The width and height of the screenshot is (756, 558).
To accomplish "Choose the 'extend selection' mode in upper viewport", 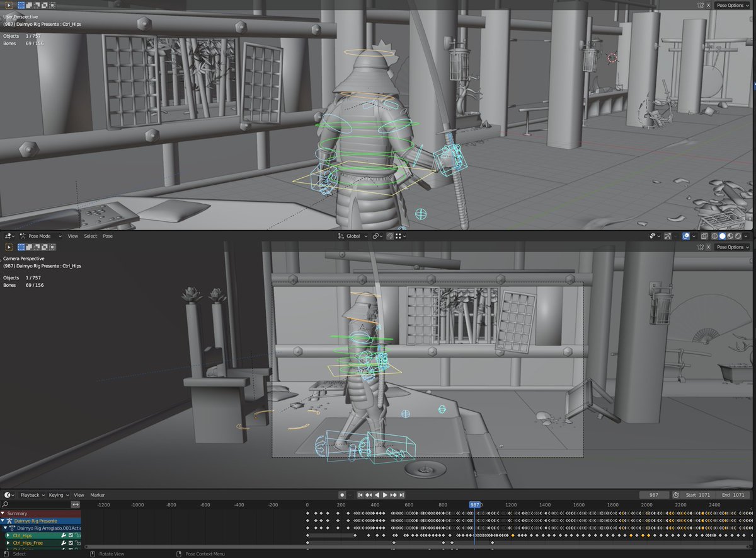I will 29,5.
